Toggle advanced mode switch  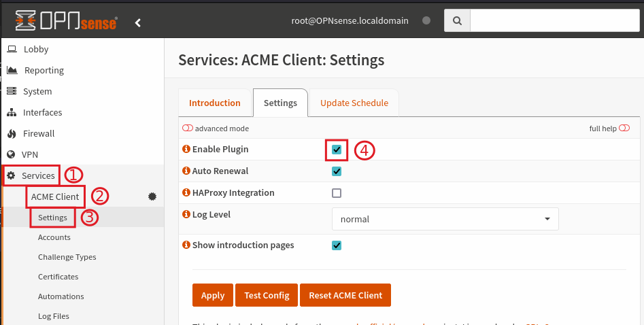[x=187, y=129]
